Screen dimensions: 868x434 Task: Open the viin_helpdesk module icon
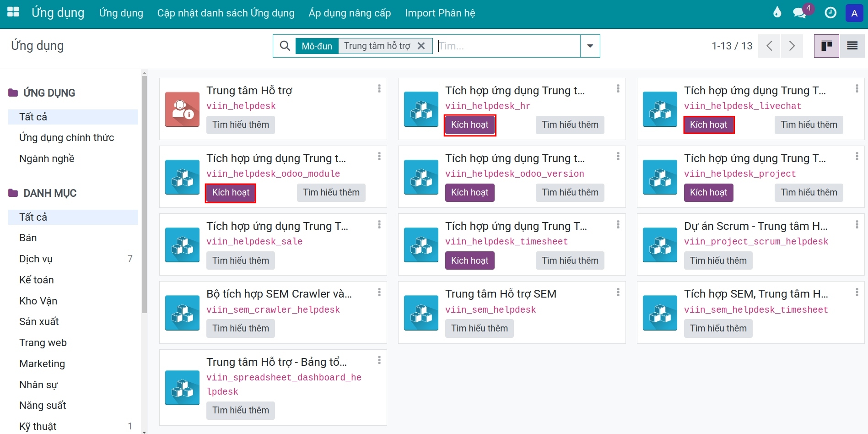(x=182, y=109)
